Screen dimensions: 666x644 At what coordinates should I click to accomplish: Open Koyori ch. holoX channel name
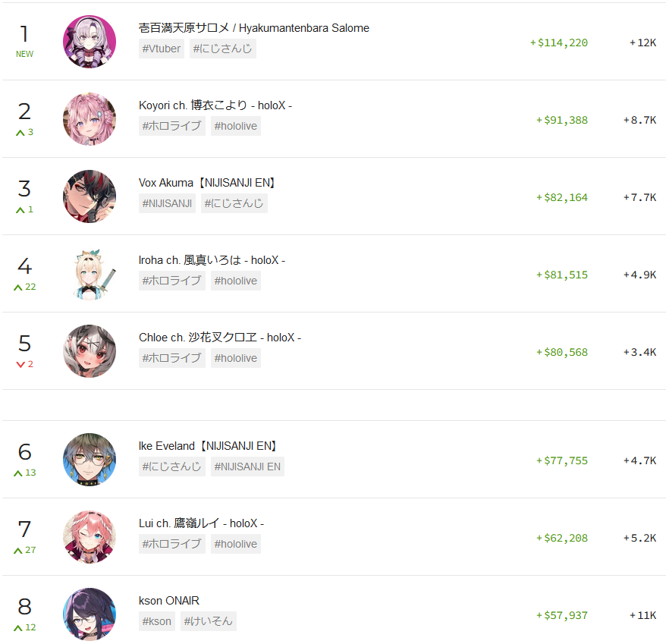click(215, 105)
